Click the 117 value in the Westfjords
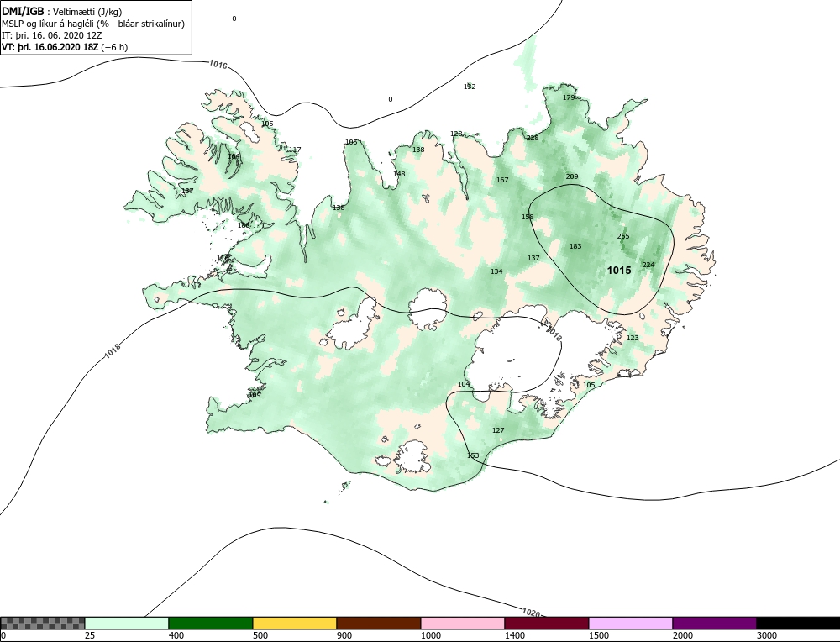The width and height of the screenshot is (840, 642). click(x=295, y=150)
